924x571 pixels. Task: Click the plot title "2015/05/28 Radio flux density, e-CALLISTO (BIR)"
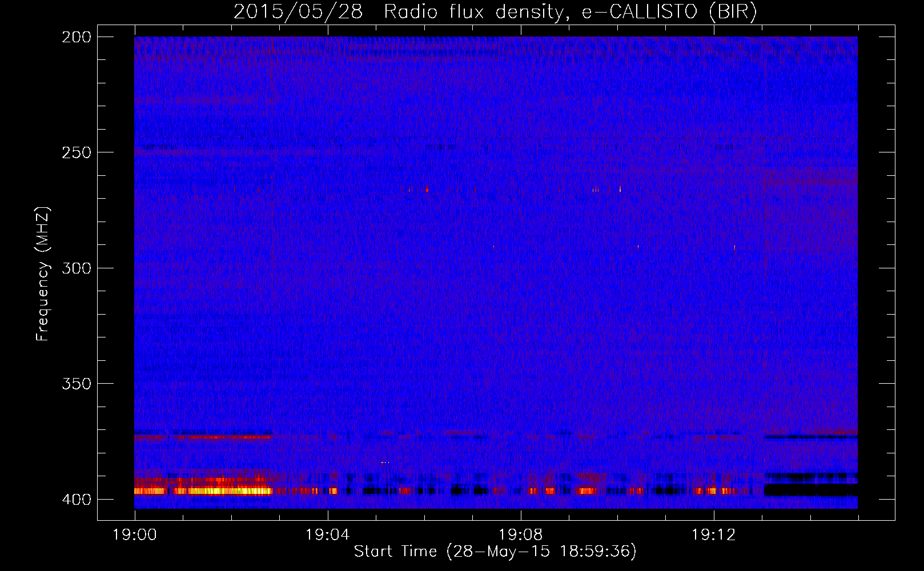pyautogui.click(x=495, y=12)
